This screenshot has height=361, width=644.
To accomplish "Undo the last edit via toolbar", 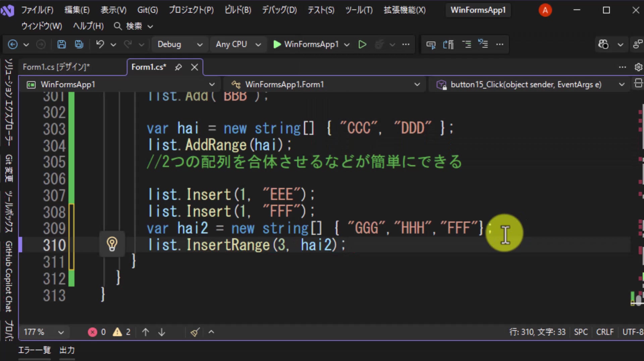I will (x=100, y=44).
